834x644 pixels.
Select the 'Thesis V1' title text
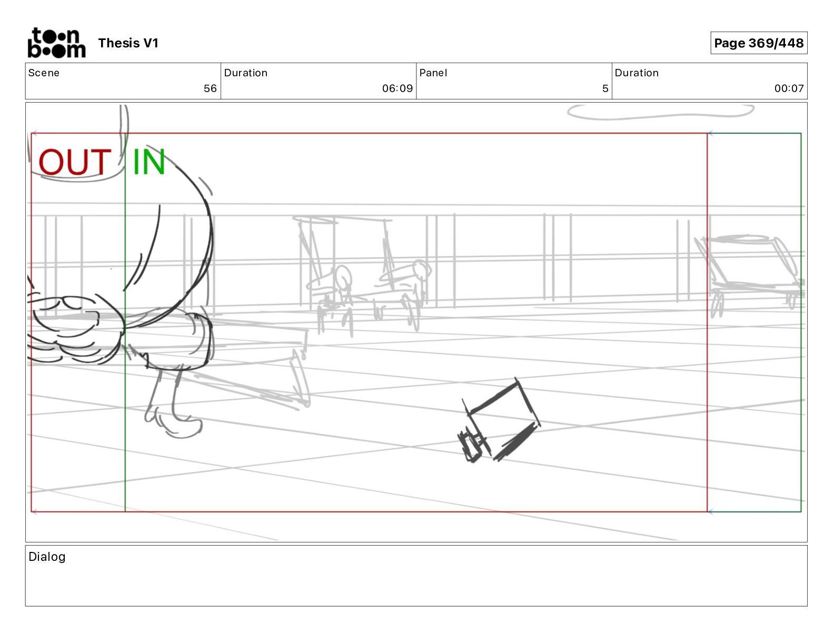point(128,43)
